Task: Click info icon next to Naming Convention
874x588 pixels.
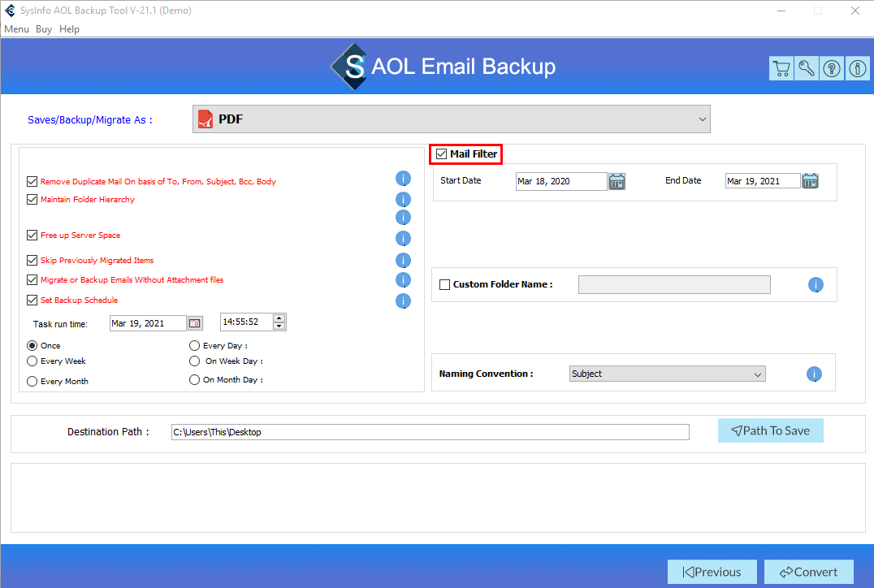Action: (814, 374)
